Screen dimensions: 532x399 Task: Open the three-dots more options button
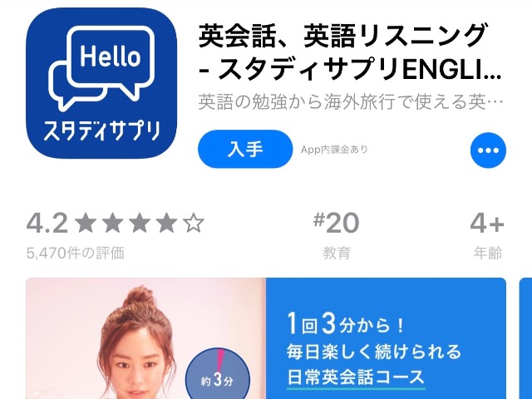[488, 150]
